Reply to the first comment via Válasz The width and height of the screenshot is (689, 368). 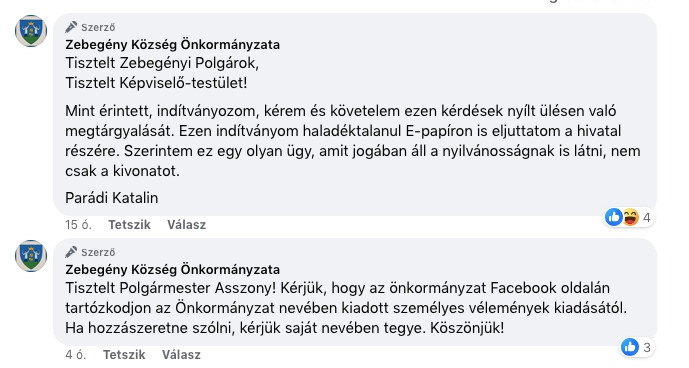(186, 225)
